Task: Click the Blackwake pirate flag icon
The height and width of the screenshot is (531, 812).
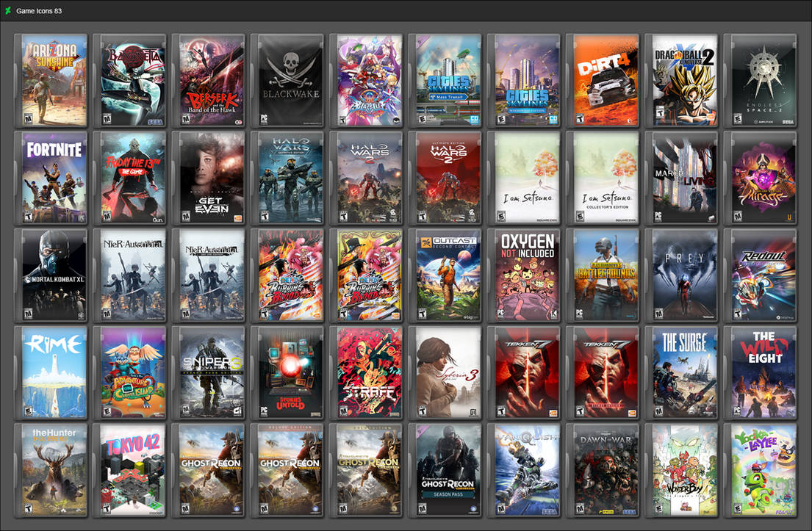Action: pyautogui.click(x=287, y=80)
